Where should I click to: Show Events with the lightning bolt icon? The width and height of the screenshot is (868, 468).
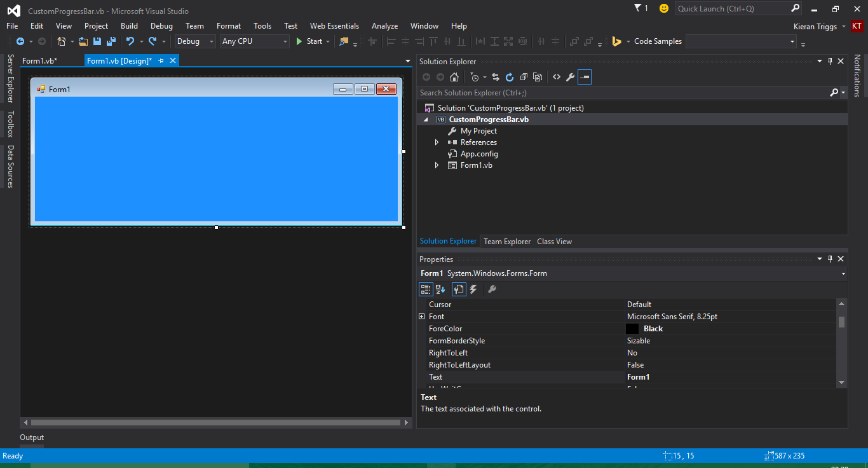(473, 289)
